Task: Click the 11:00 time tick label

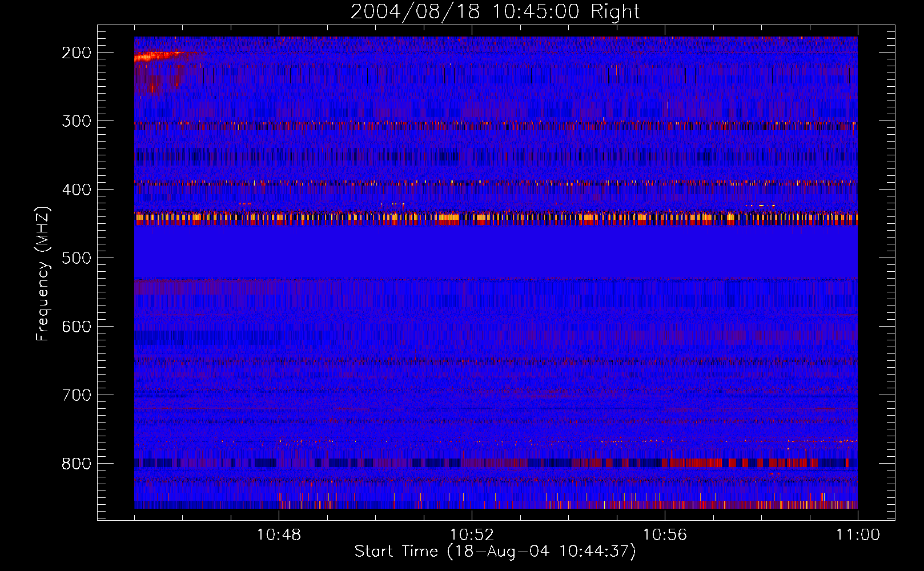Action: coord(858,535)
